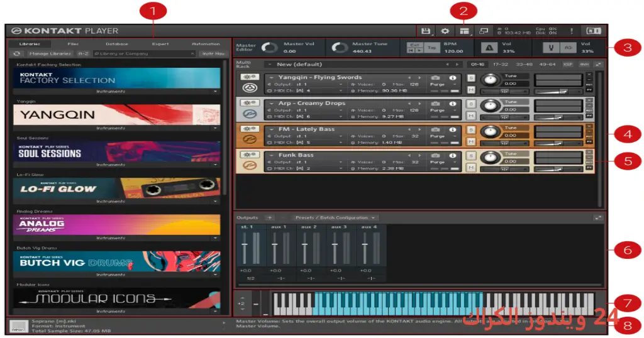
Task: Toggle the KSP multi script button
Action: pyautogui.click(x=568, y=65)
